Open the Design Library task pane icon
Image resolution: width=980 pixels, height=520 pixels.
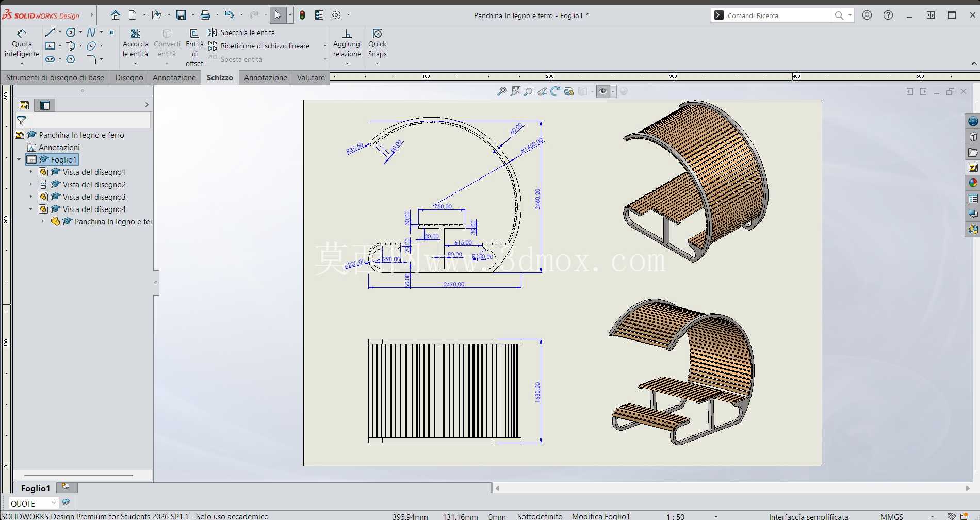click(973, 137)
